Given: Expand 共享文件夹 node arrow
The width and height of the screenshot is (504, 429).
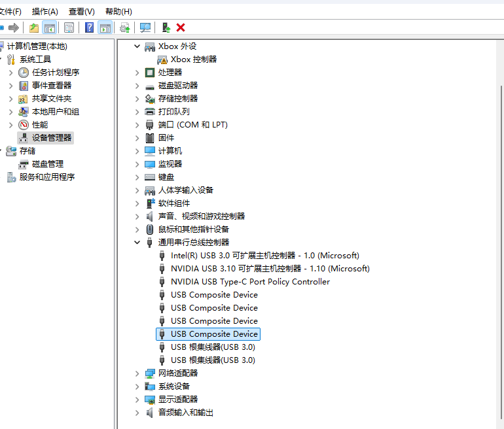Looking at the screenshot, I should (10, 99).
